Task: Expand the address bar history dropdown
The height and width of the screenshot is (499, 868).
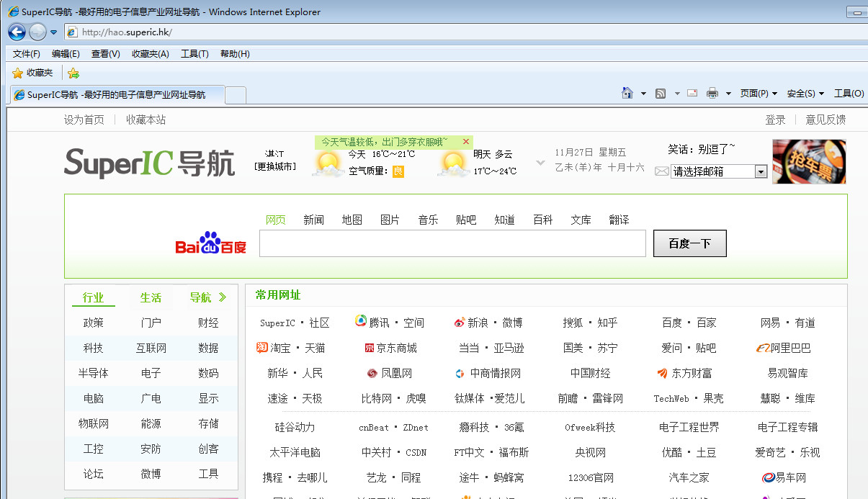Action: [53, 32]
